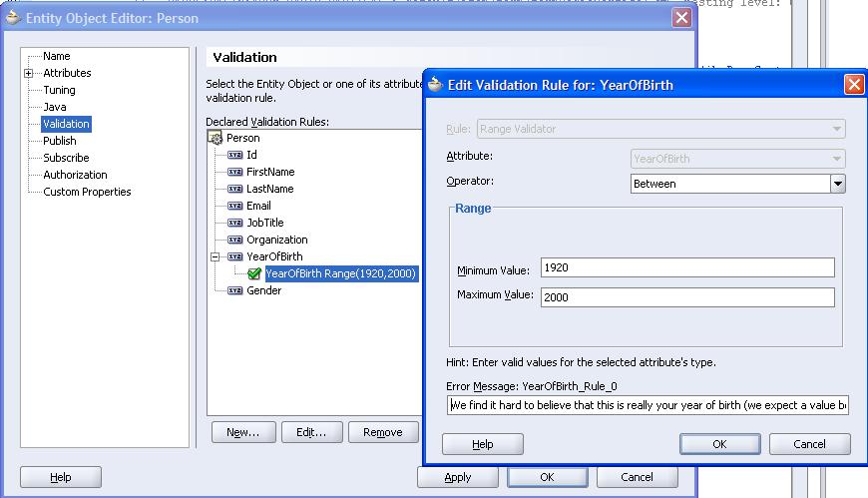Screen dimensions: 868x498
Task: Click the attribute icon beside LastName
Action: [234, 189]
